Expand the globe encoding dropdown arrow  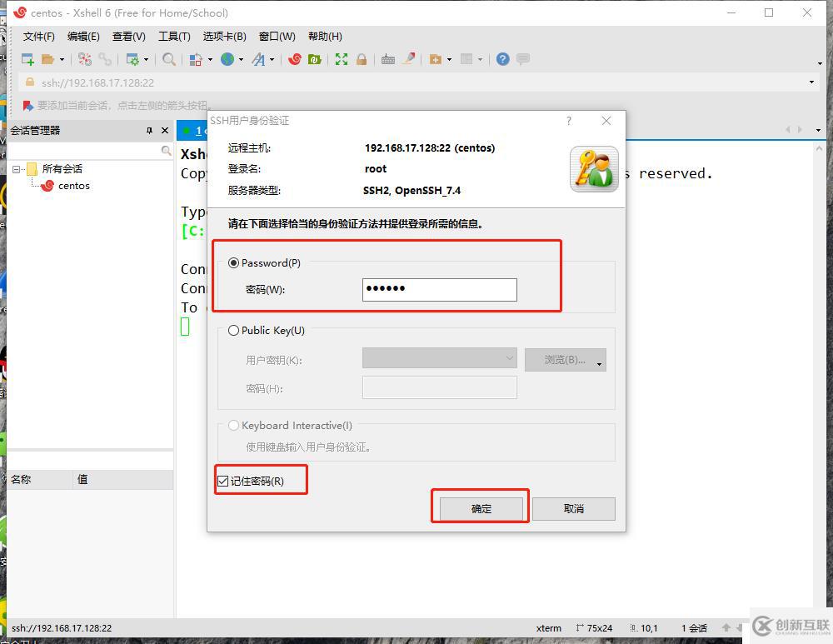241,59
